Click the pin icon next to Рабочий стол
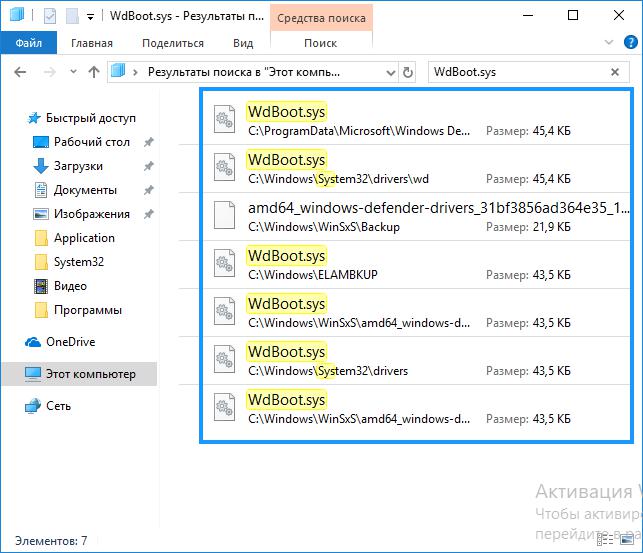643x553 pixels. [148, 142]
